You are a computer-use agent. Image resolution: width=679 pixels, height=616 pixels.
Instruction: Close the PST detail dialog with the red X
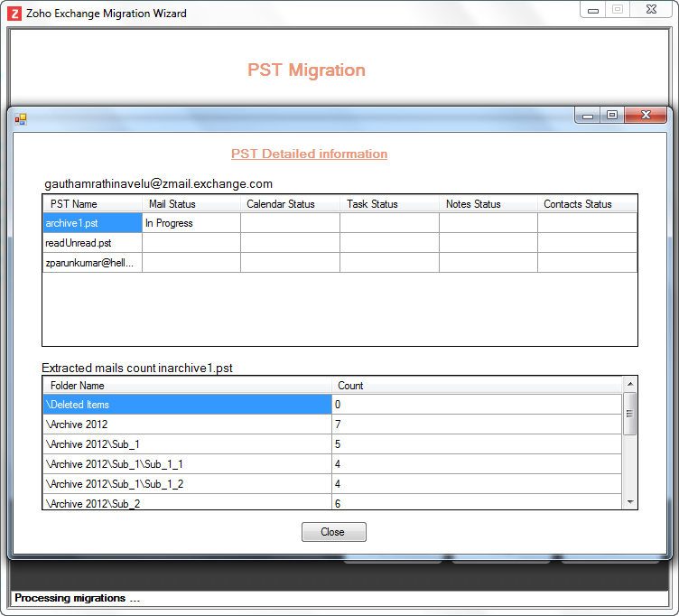(x=646, y=115)
